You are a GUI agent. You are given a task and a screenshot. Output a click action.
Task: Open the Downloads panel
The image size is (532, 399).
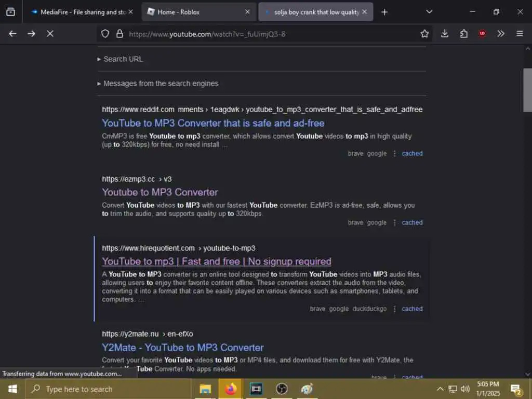[445, 34]
